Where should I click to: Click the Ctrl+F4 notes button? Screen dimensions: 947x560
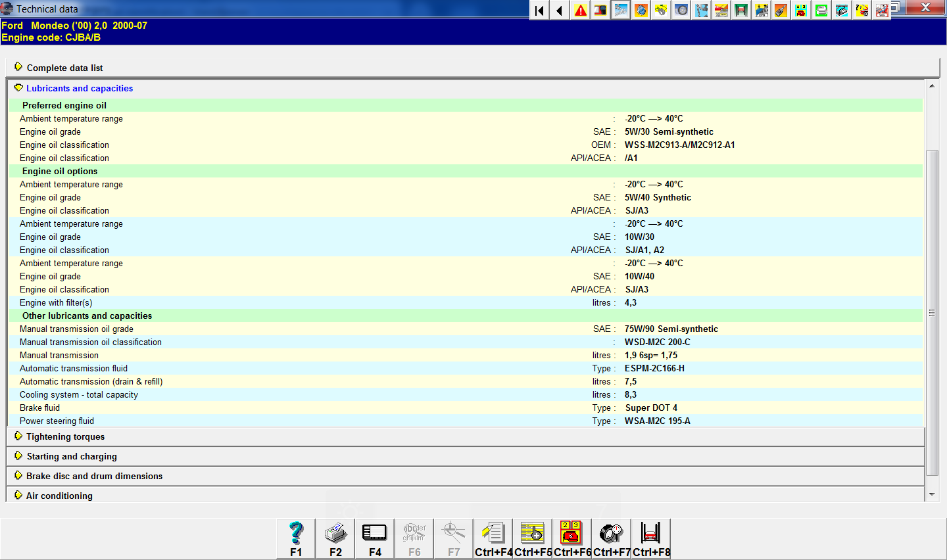pyautogui.click(x=493, y=539)
